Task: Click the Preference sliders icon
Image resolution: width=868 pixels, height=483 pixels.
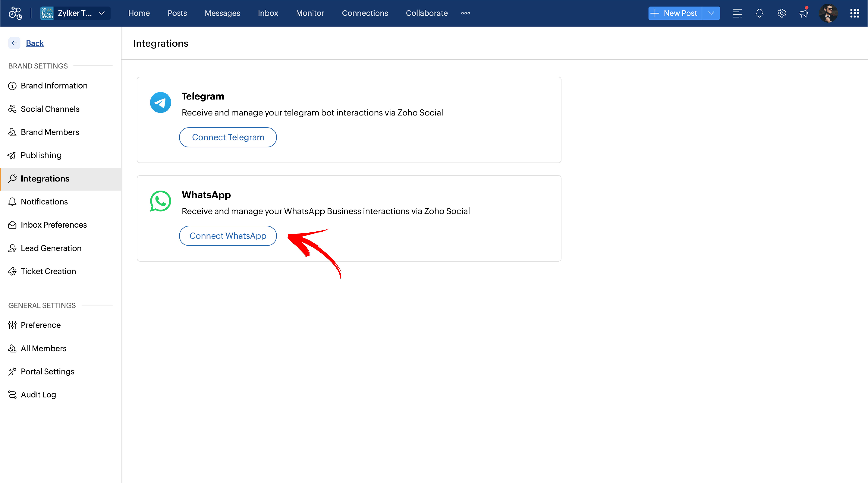Action: pyautogui.click(x=12, y=325)
